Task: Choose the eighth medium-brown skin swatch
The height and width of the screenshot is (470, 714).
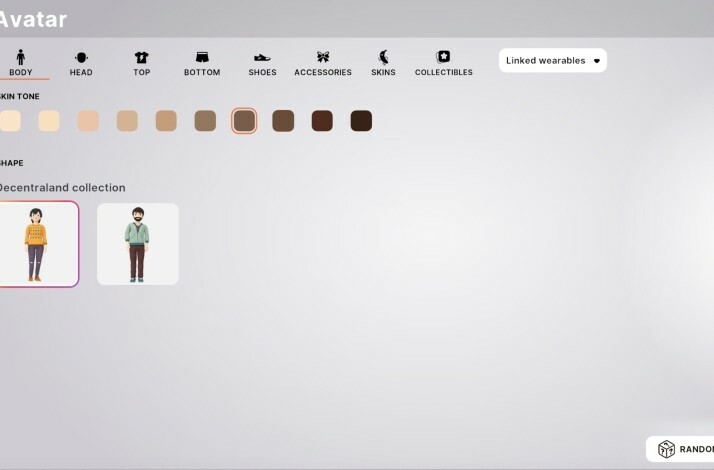Action: (x=283, y=121)
